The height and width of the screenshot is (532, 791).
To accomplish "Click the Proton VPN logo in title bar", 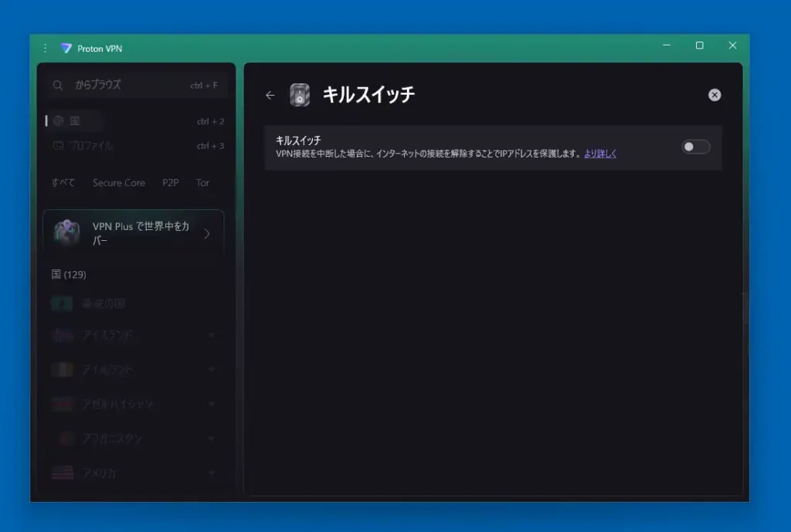I will [x=66, y=48].
